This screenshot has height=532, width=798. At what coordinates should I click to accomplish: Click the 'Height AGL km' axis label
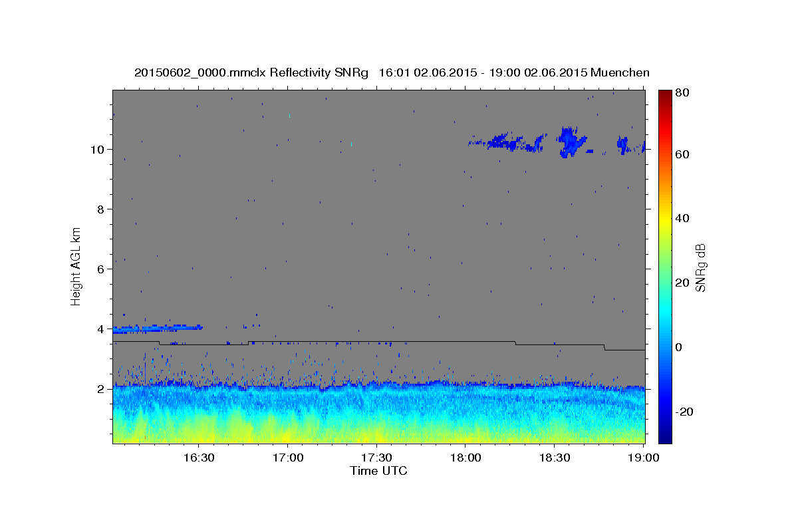(76, 266)
